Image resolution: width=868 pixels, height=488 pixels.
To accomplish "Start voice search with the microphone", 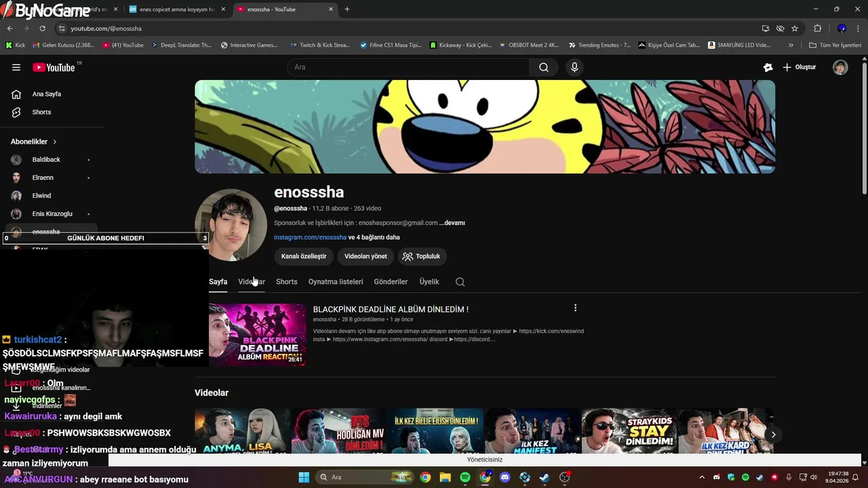I will click(574, 67).
